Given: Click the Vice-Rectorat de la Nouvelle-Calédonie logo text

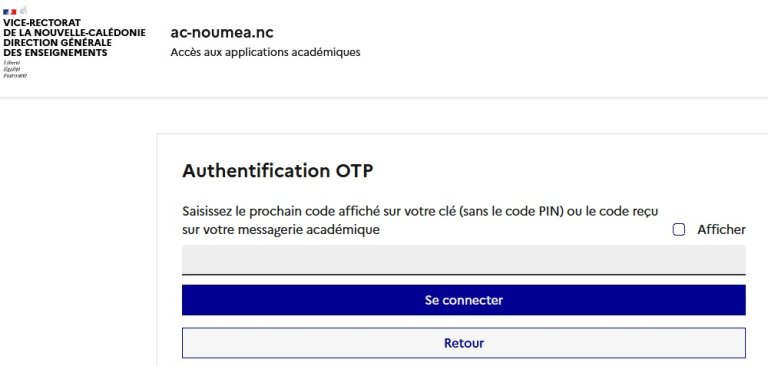Looking at the screenshot, I should pos(74,38).
